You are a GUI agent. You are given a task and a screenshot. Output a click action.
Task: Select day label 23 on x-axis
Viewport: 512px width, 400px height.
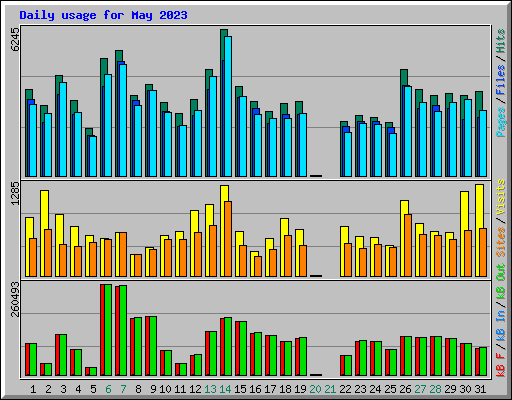[360, 389]
